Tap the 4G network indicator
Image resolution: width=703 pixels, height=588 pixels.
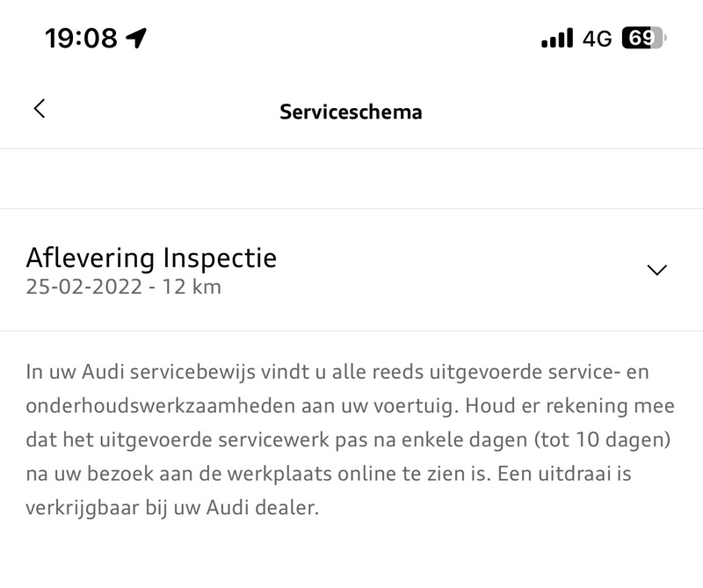click(x=598, y=39)
